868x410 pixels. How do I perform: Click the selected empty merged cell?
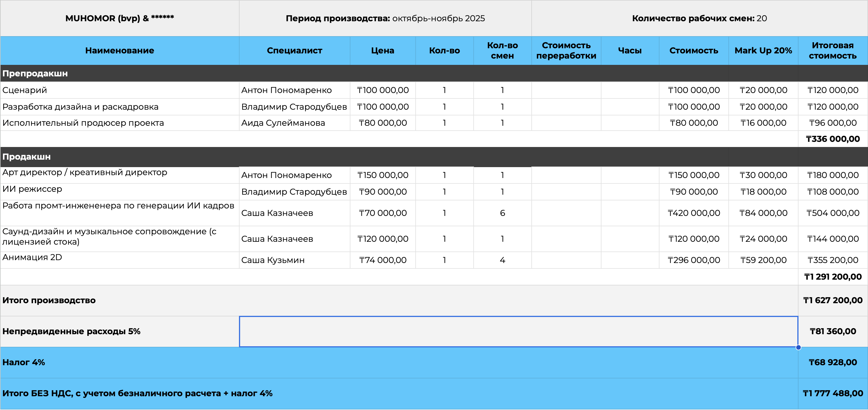[518, 332]
